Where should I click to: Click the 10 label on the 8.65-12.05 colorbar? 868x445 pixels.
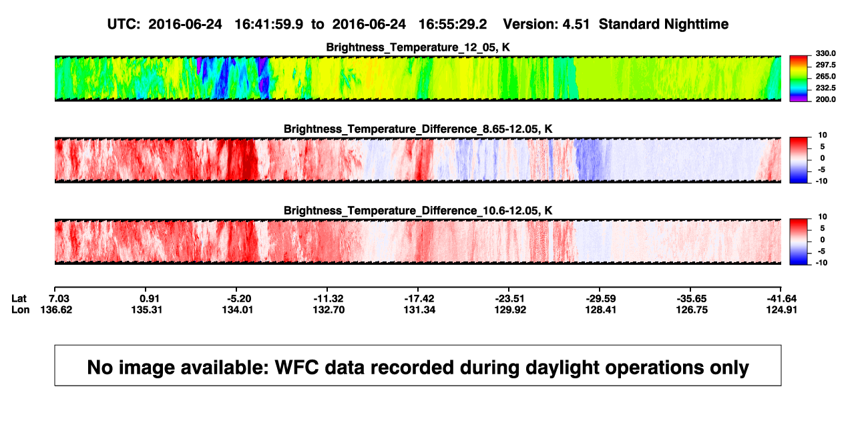(822, 135)
